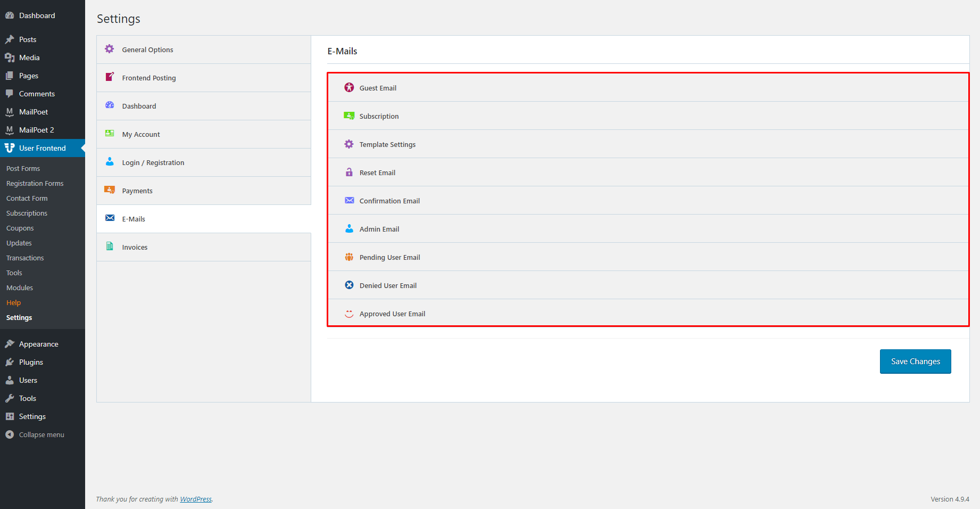Click the Admin Email person icon
The width and height of the screenshot is (980, 509).
click(x=349, y=228)
